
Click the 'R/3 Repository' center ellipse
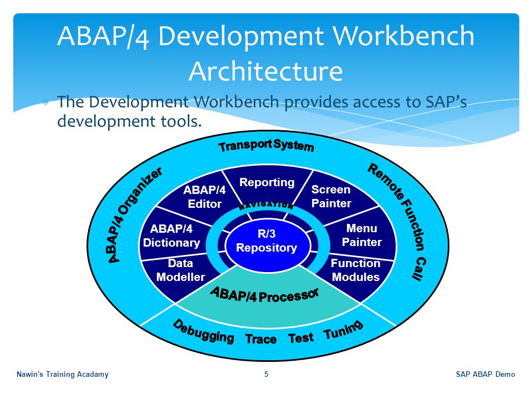267,245
